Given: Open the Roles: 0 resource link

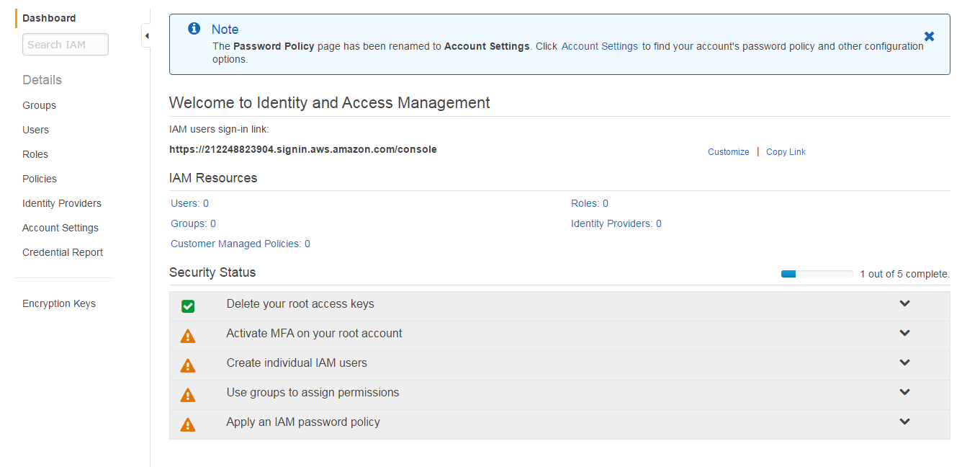Looking at the screenshot, I should tap(590, 203).
